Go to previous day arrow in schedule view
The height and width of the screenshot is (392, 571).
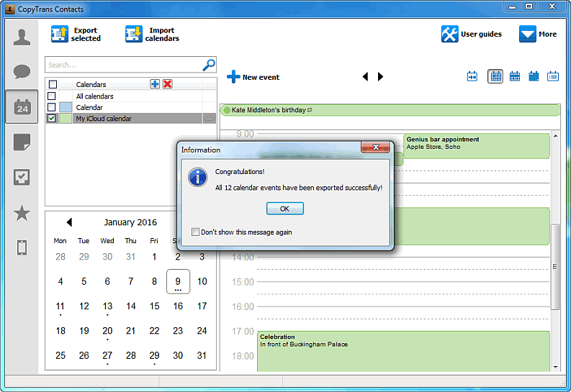(365, 77)
